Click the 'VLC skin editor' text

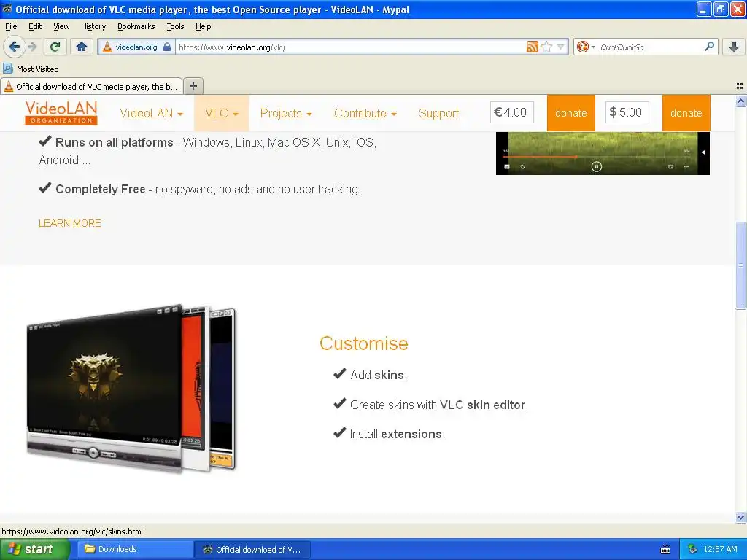click(x=482, y=405)
